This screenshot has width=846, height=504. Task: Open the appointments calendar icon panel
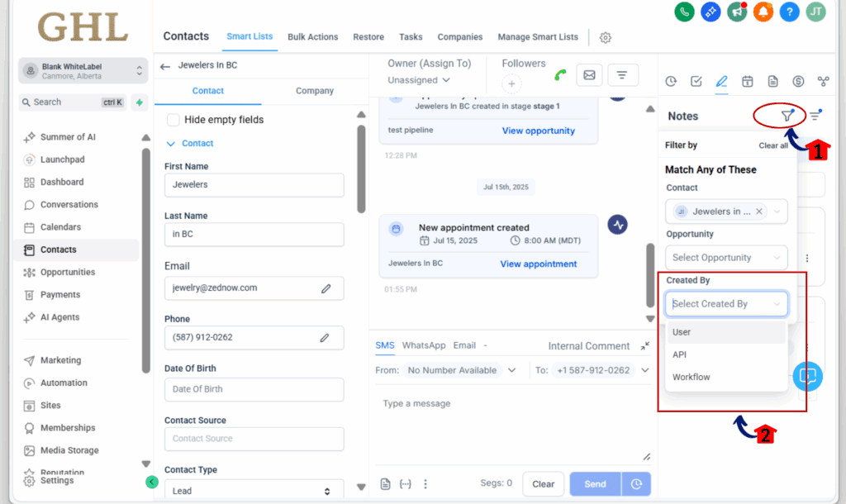tap(747, 82)
